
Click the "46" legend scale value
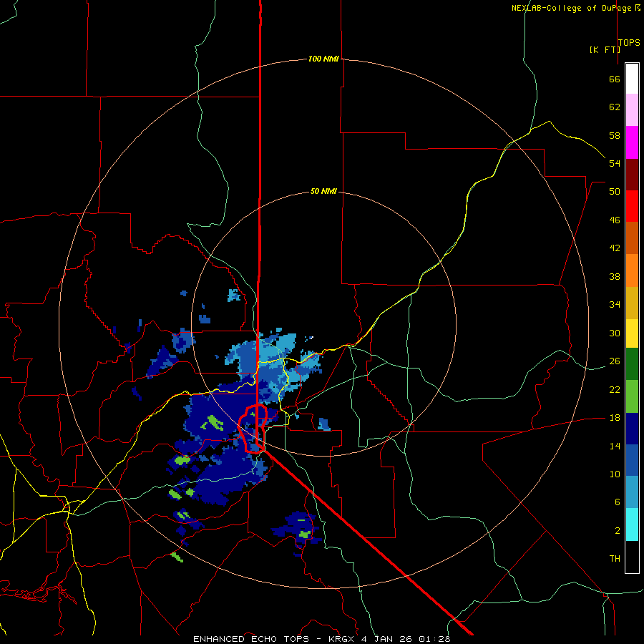coord(615,220)
